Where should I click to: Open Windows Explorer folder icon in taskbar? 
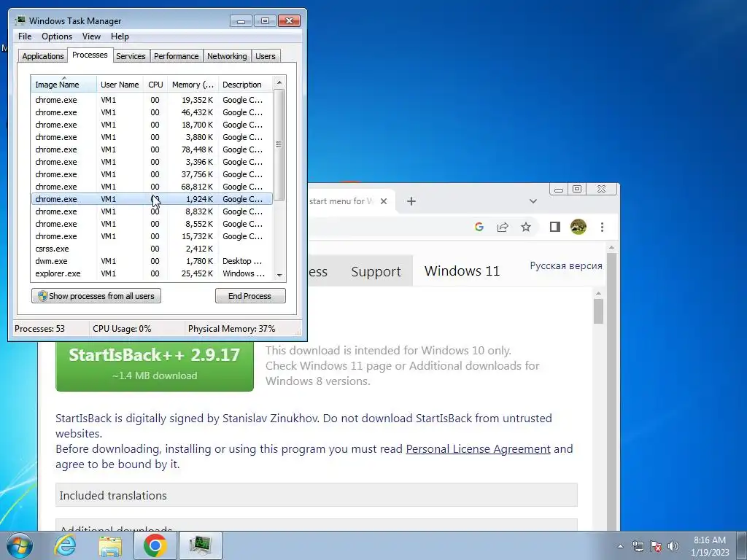coord(110,546)
